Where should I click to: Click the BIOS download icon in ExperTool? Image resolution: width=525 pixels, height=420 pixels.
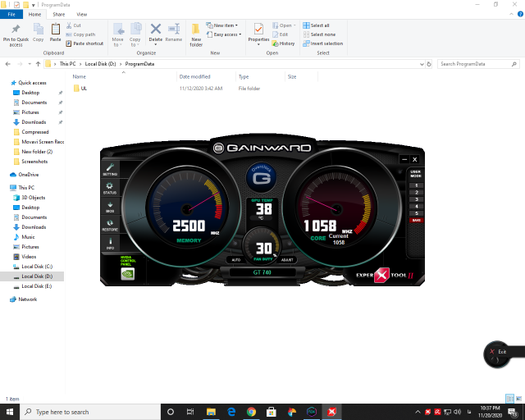pyautogui.click(x=110, y=207)
